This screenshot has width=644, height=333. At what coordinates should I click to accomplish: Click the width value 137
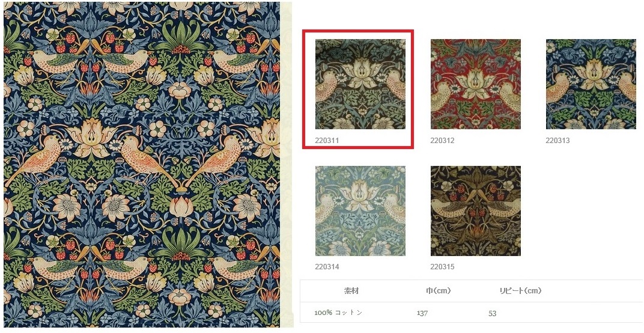(422, 313)
